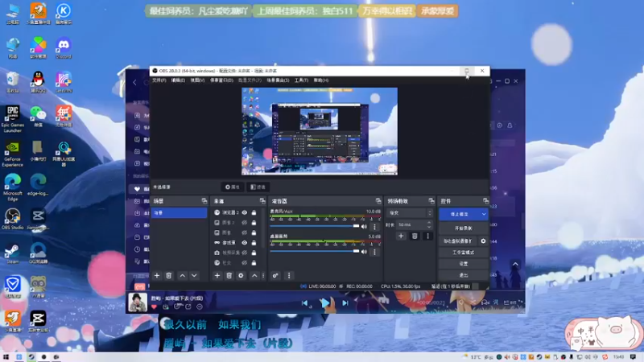Start the virtual camera
The height and width of the screenshot is (362, 644).
[457, 241]
